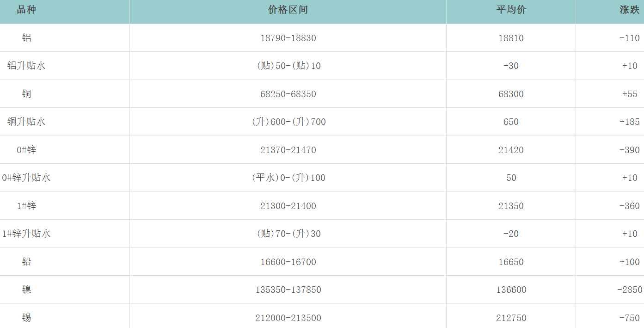This screenshot has height=328, width=644.
Task: Click the 涨跌 column header
Action: pyautogui.click(x=630, y=10)
